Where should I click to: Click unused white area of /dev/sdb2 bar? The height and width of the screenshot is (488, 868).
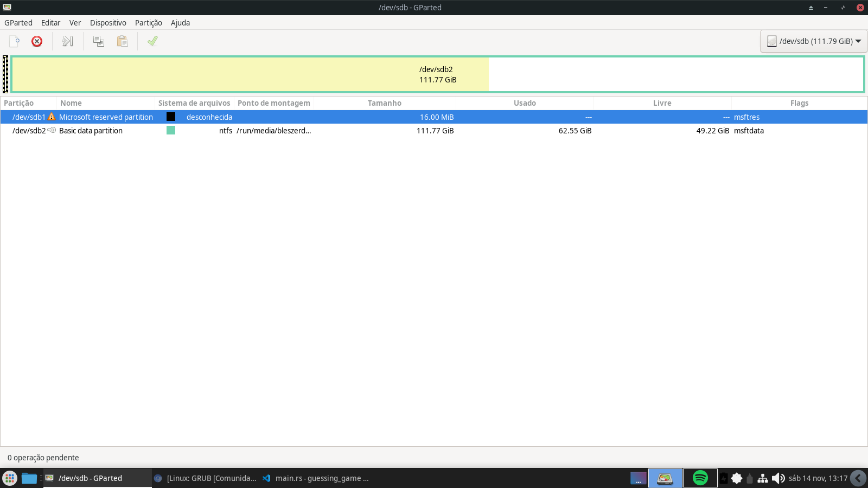(x=675, y=74)
